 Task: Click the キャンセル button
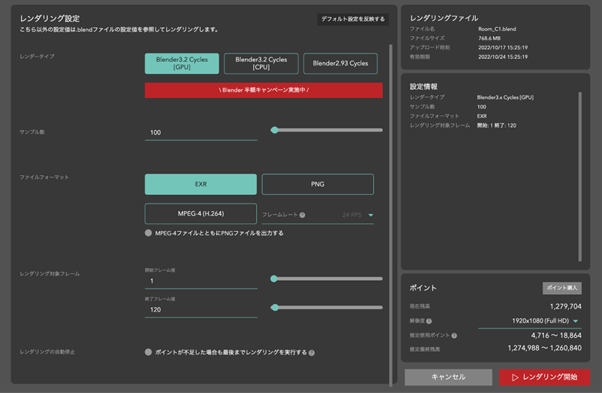[448, 377]
